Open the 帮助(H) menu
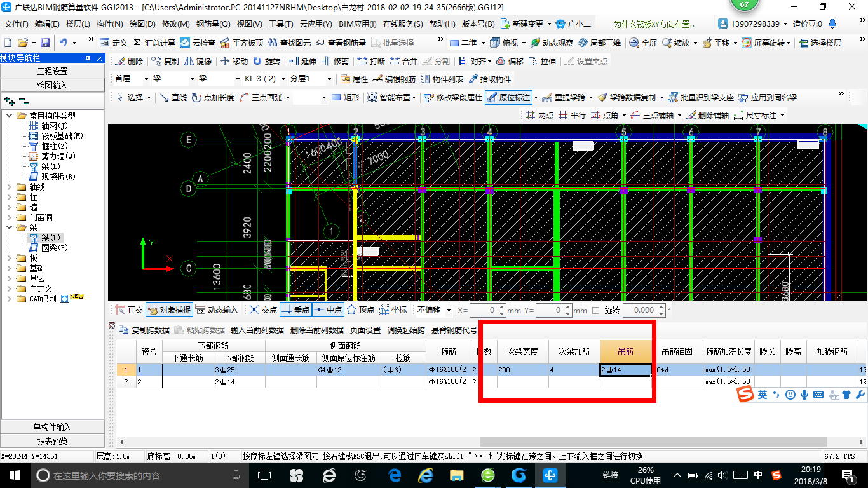Image resolution: width=868 pixels, height=488 pixels. tap(442, 24)
